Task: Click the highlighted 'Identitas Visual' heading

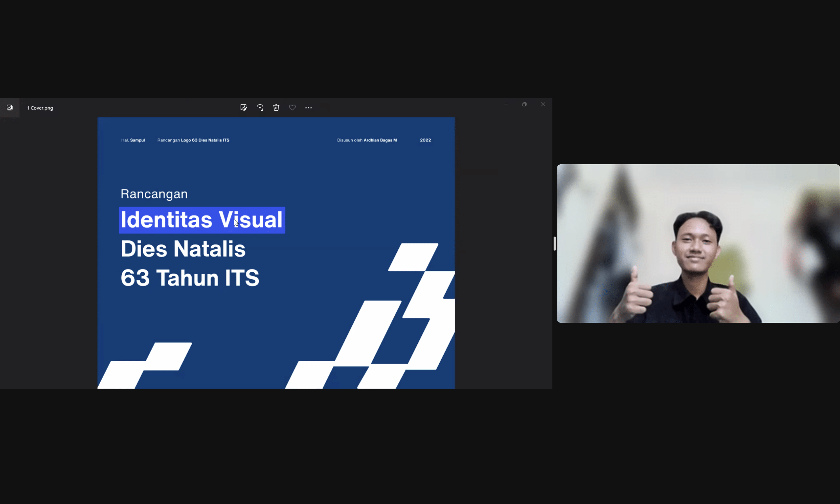Action: [202, 220]
